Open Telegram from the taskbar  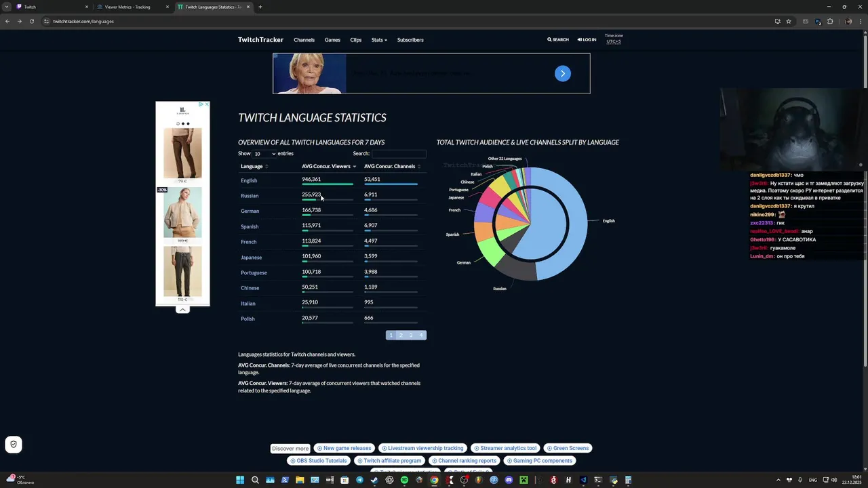coord(359,480)
